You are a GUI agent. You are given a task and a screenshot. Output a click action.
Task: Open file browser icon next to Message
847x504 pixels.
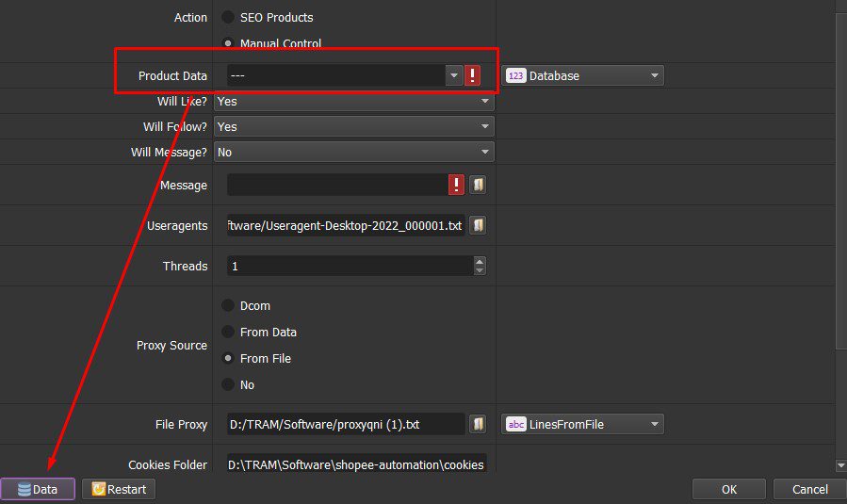click(478, 185)
